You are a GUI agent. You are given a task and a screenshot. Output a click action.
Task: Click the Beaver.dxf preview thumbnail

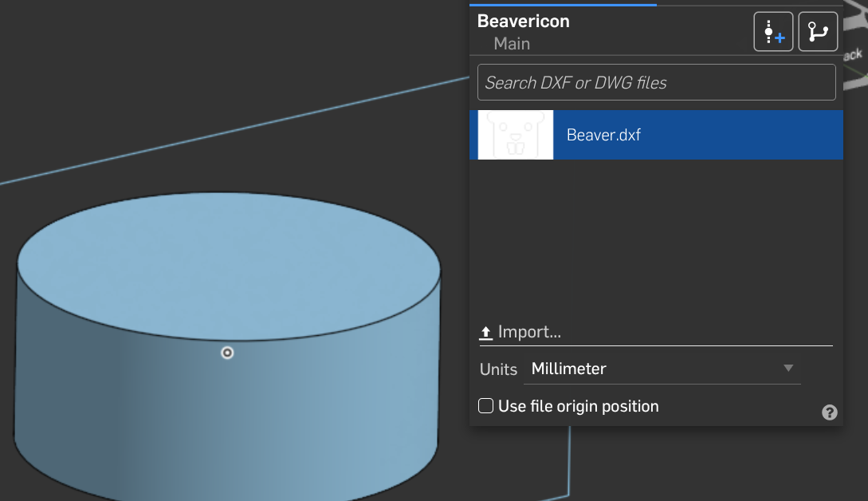(x=515, y=135)
